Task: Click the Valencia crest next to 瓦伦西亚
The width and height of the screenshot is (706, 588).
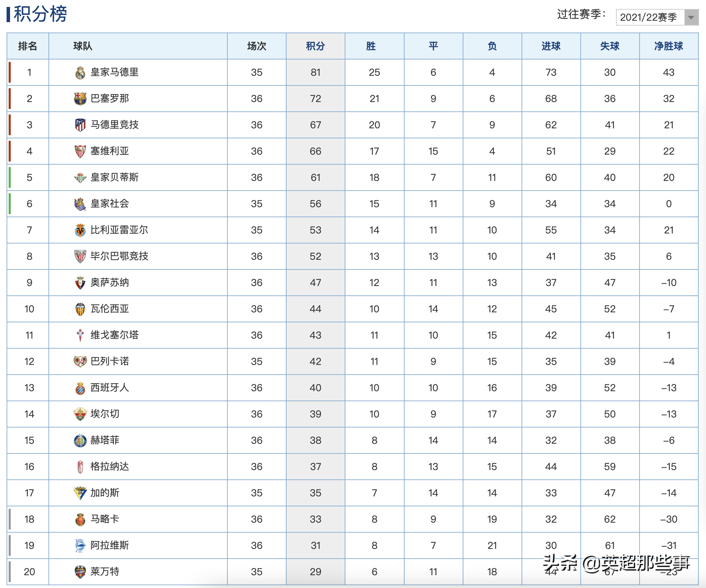Action: pyautogui.click(x=80, y=309)
